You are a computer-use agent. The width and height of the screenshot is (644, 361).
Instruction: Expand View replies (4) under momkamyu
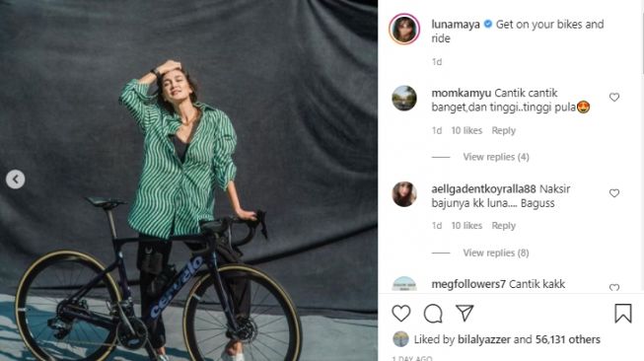click(x=496, y=157)
